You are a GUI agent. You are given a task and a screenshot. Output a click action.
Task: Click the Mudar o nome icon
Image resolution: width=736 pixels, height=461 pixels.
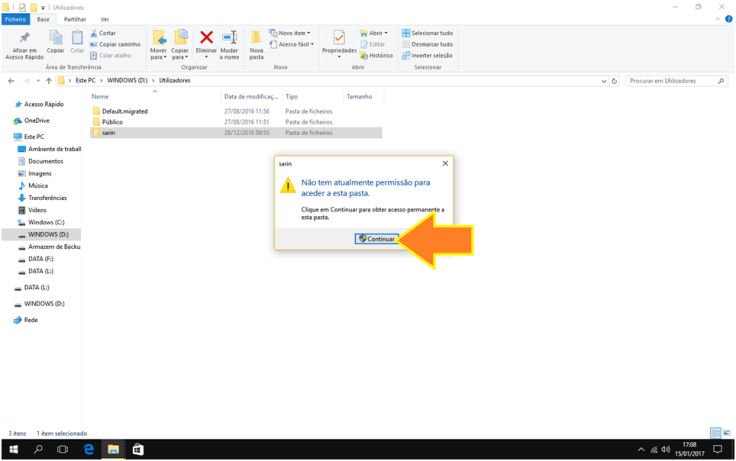(x=229, y=40)
